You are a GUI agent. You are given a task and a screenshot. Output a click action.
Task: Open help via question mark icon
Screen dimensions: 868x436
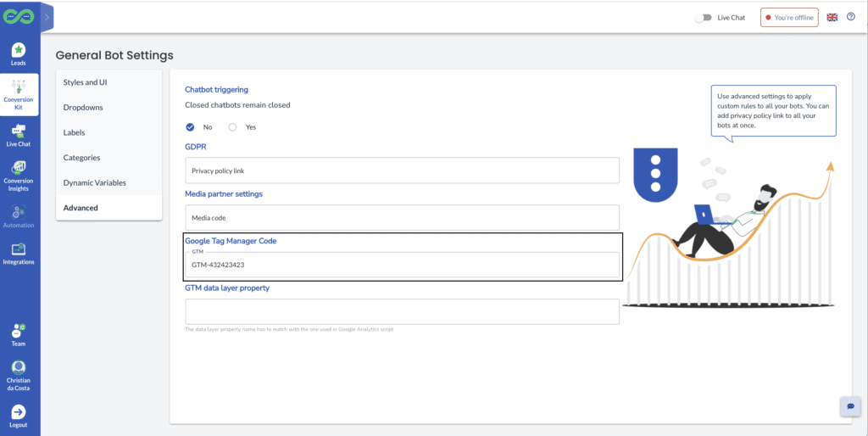tap(851, 17)
